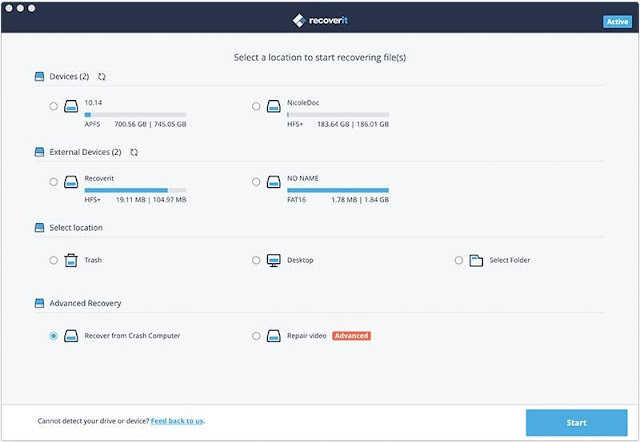
Task: Click the Desktop monitor icon
Action: (273, 260)
